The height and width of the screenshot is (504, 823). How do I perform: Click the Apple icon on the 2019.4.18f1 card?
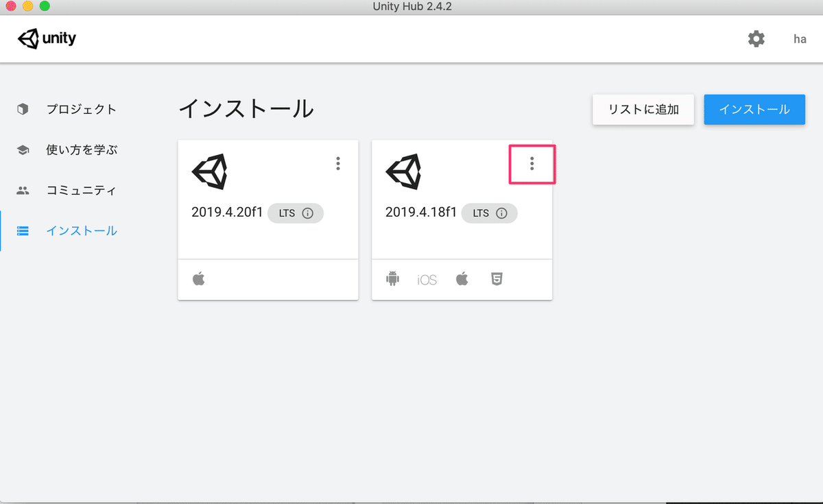[462, 278]
